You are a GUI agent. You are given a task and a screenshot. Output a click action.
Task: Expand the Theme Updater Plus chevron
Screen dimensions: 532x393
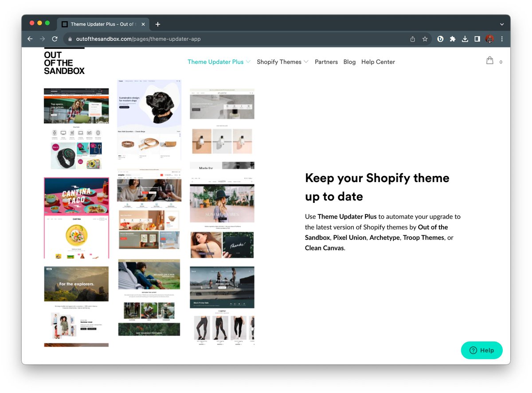pos(248,62)
